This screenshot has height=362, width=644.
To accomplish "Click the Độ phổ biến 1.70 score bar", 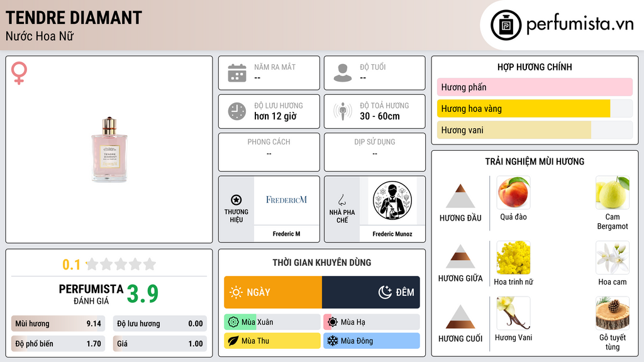I will pyautogui.click(x=58, y=344).
